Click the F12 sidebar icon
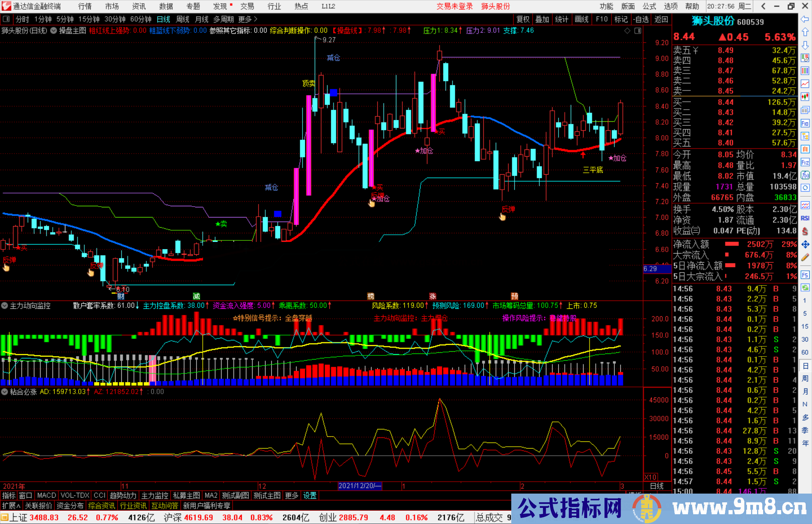 (805, 162)
